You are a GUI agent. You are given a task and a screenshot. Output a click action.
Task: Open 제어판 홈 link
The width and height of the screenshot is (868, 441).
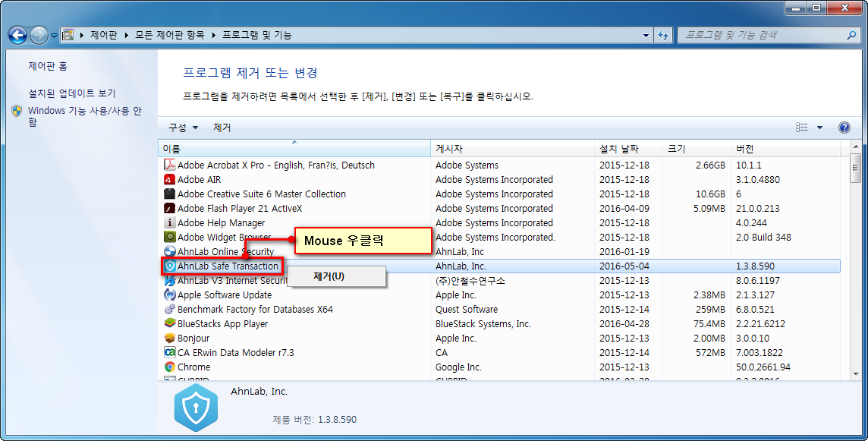pyautogui.click(x=48, y=66)
